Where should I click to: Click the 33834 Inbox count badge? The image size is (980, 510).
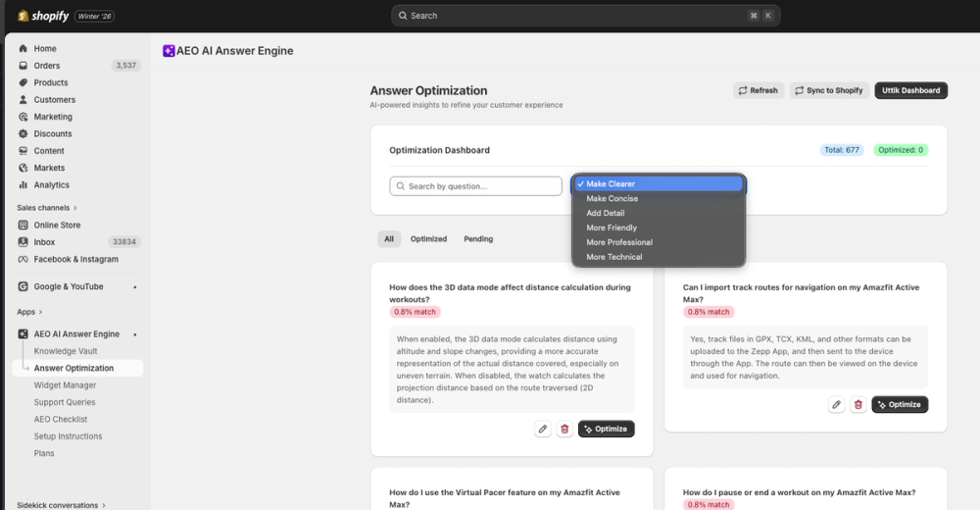[x=123, y=241]
